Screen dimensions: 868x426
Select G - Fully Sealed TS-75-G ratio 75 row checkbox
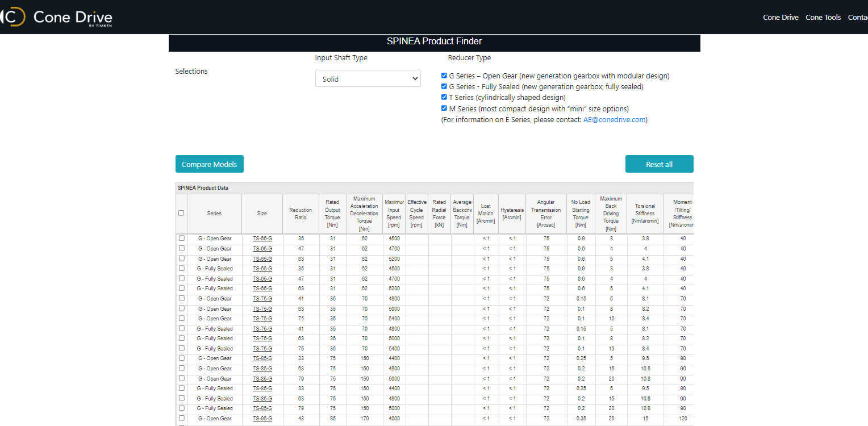click(182, 348)
